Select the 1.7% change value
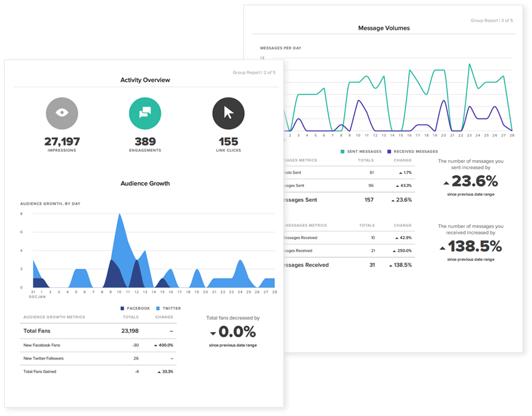This screenshot has height=416, width=532. pos(408,173)
